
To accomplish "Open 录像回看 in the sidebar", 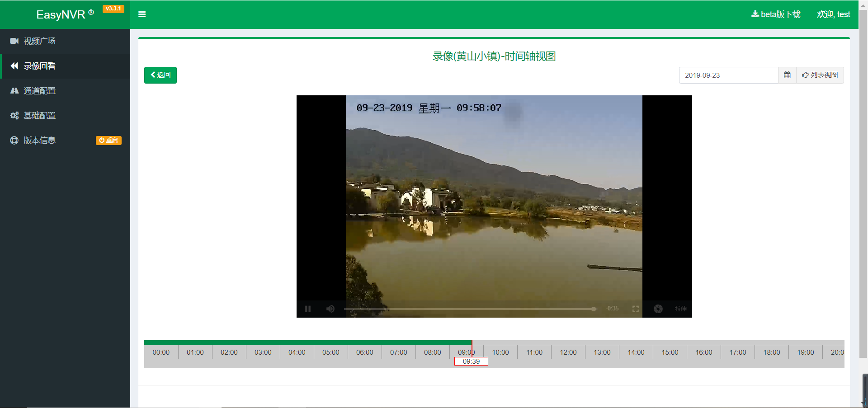I will [x=40, y=66].
